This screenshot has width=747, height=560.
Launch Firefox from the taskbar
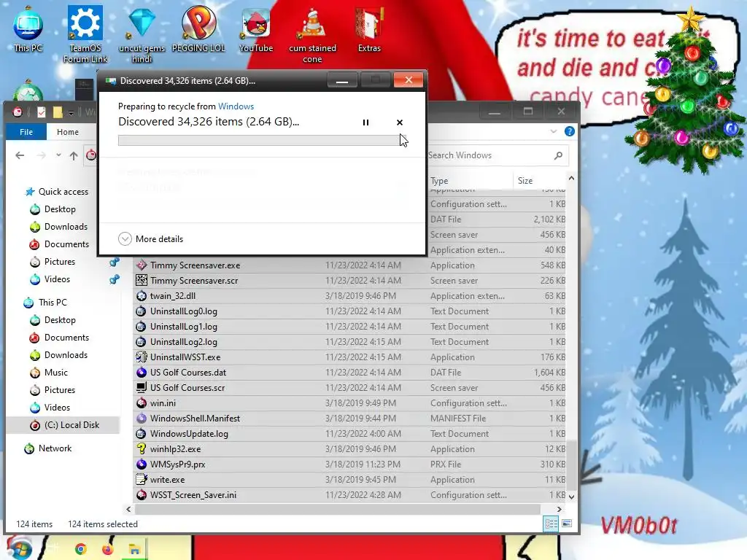tap(107, 550)
